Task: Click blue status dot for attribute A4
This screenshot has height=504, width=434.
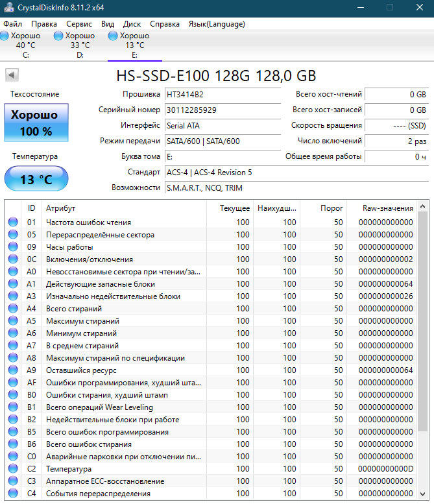Action: [x=13, y=308]
